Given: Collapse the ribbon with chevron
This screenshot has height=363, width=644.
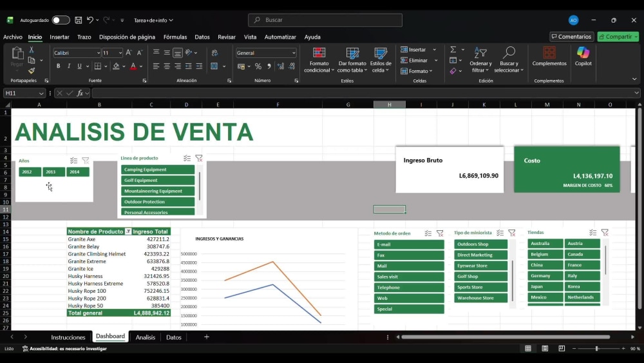Looking at the screenshot, I should coord(634,79).
